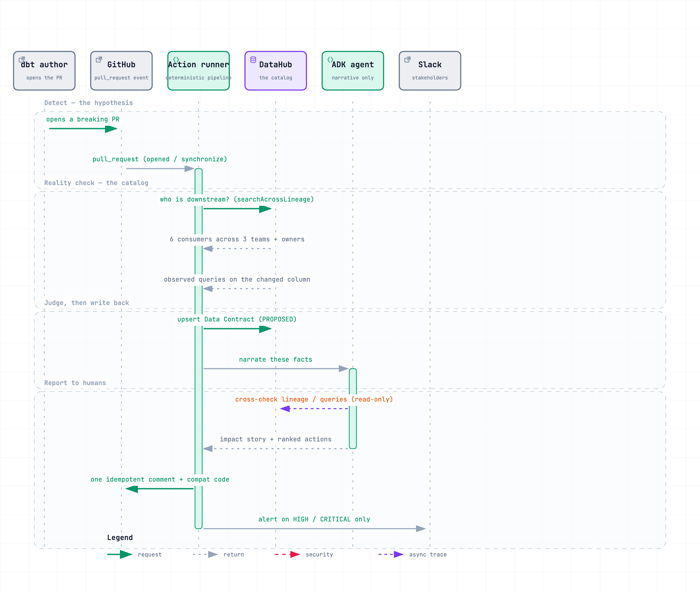Image resolution: width=700 pixels, height=593 pixels.
Task: Click the 'Judge, then write back' phase label
Action: 86,303
